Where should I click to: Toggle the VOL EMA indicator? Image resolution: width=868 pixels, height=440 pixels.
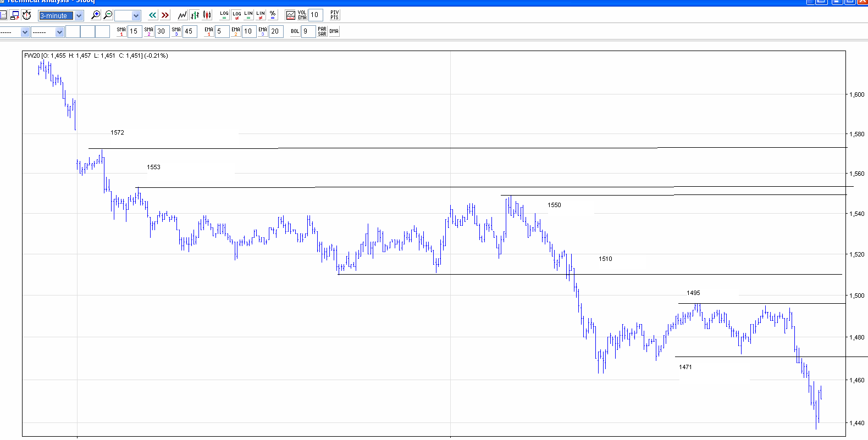[302, 15]
